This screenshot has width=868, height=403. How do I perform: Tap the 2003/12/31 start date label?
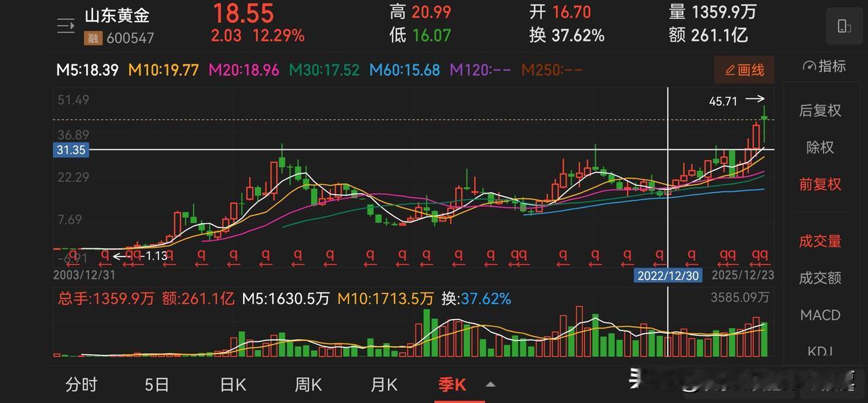(x=86, y=275)
